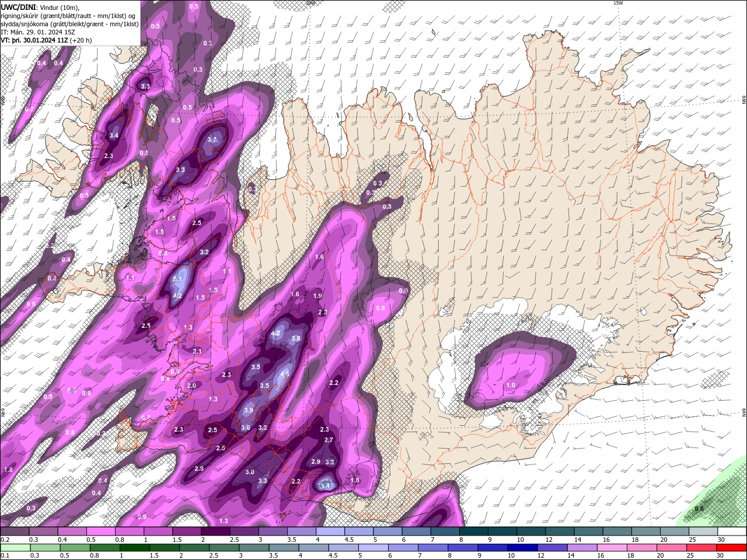Screen dimensions: 747x560
Task: Pick the dark teal swatch between 8 and 9
Action: (473, 531)
